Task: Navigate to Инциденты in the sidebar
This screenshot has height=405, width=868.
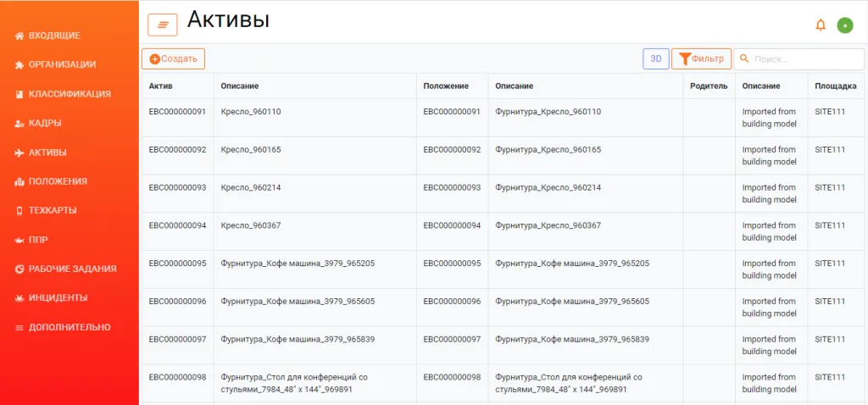Action: click(58, 298)
